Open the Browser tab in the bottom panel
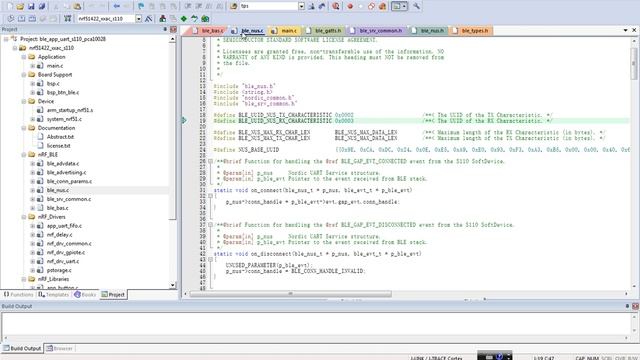Screen dimensions: 640x360 tap(59, 348)
